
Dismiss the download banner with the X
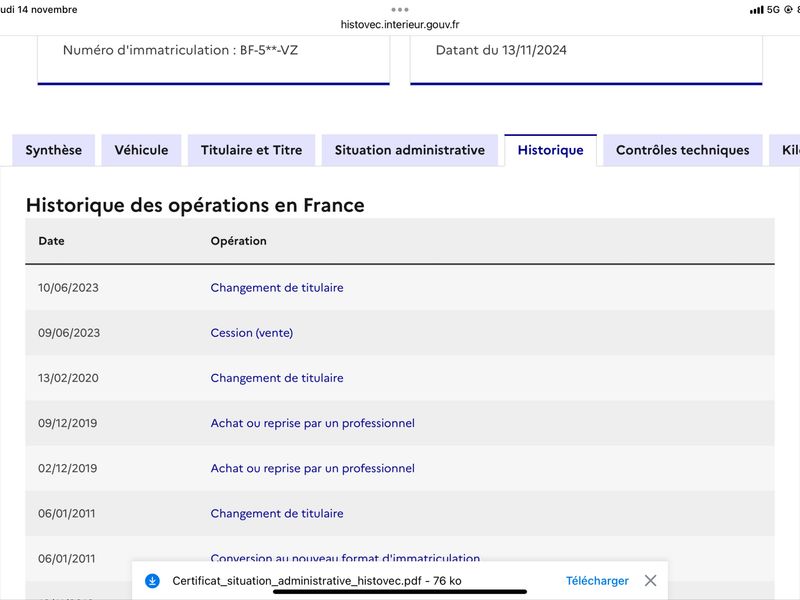coord(650,581)
